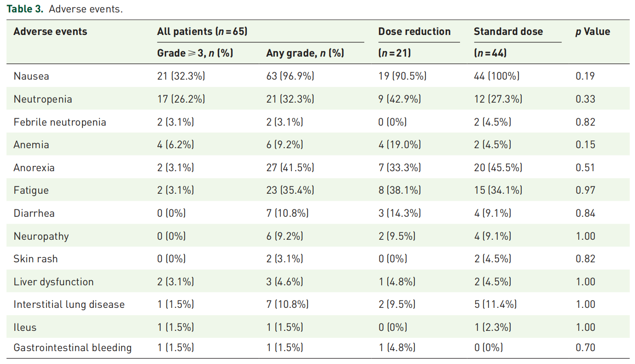Click the 8 (38.1%) Fatigue cell
This screenshot has height=364, width=635.
tap(400, 191)
